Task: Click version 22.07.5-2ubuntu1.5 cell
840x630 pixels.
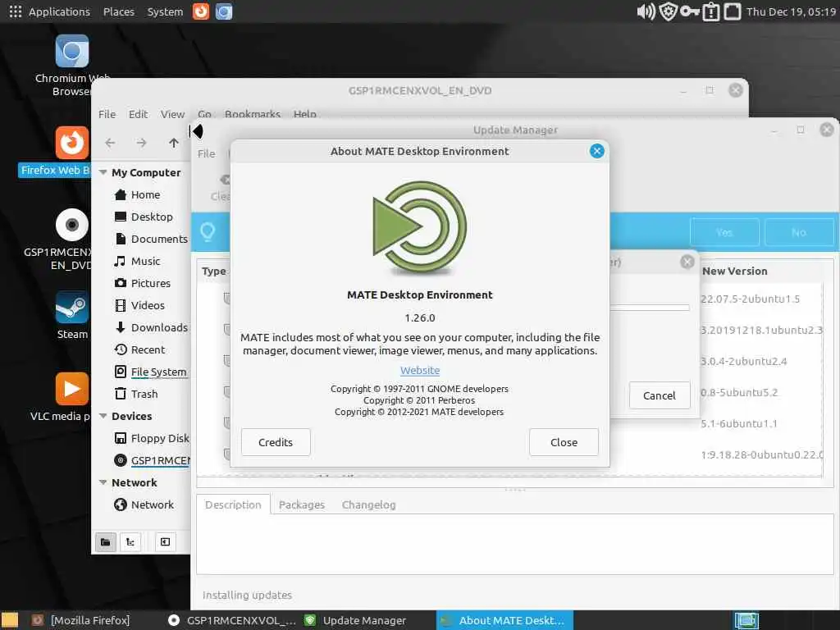Action: pos(750,299)
